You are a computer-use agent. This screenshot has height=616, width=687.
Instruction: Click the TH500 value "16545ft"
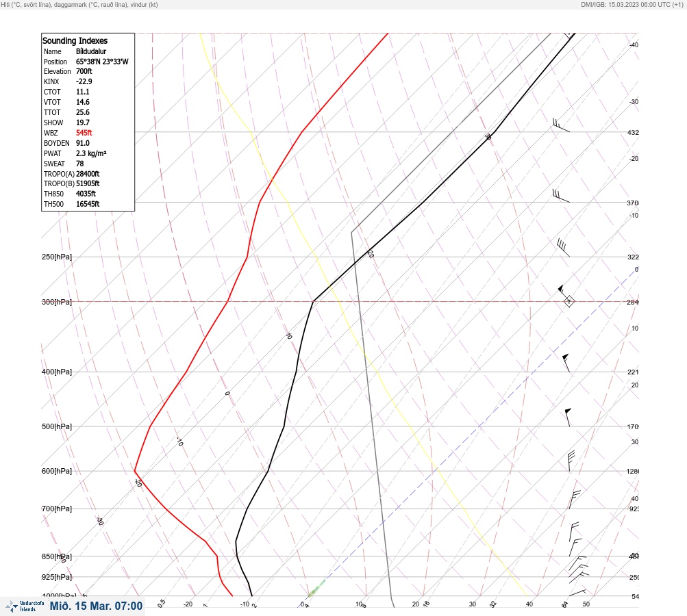(88, 204)
